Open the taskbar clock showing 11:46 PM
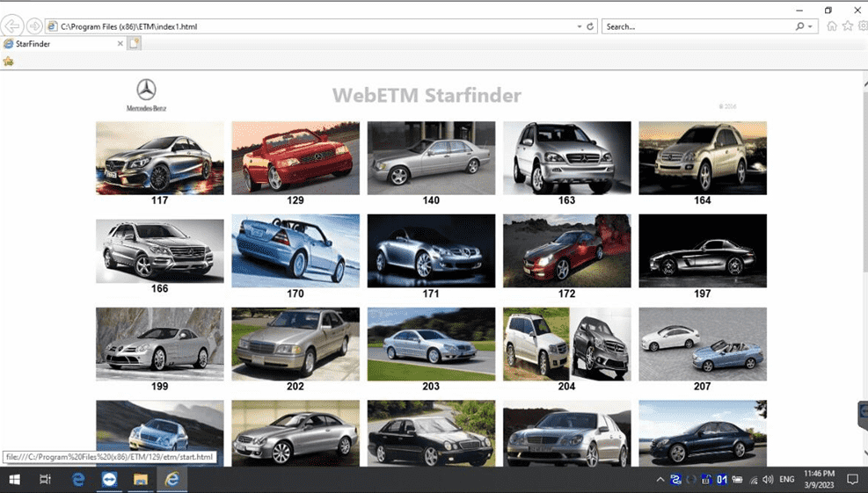 click(820, 480)
